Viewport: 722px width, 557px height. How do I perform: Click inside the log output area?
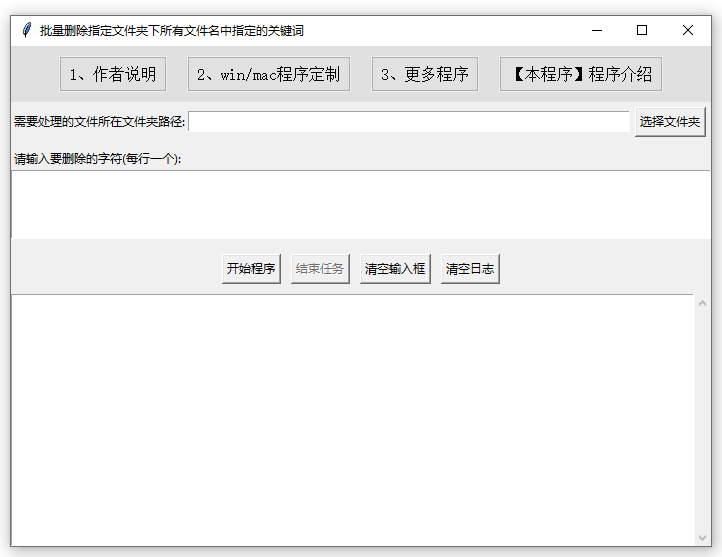click(352, 420)
